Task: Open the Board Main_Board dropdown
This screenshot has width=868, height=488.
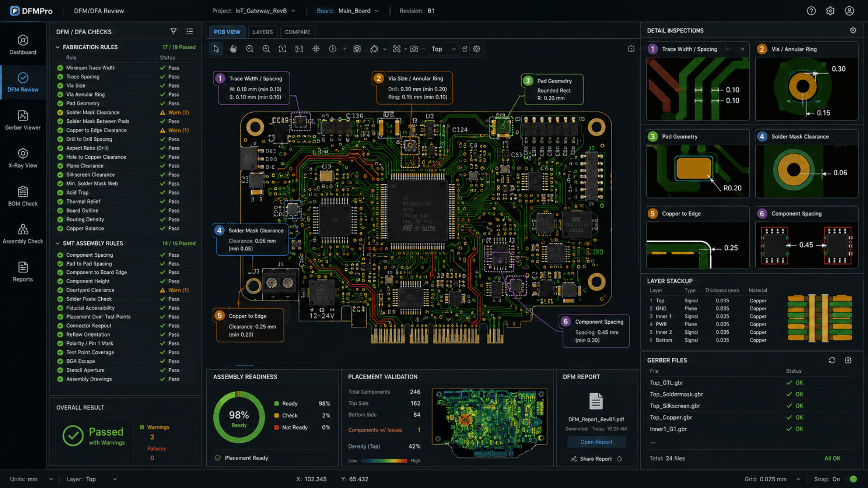Action: pyautogui.click(x=348, y=11)
